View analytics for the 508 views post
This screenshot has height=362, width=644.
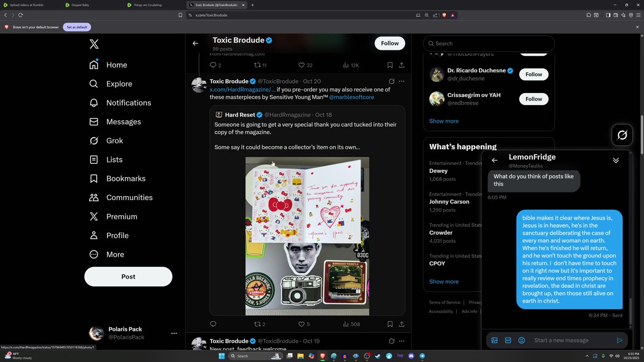tap(351, 324)
